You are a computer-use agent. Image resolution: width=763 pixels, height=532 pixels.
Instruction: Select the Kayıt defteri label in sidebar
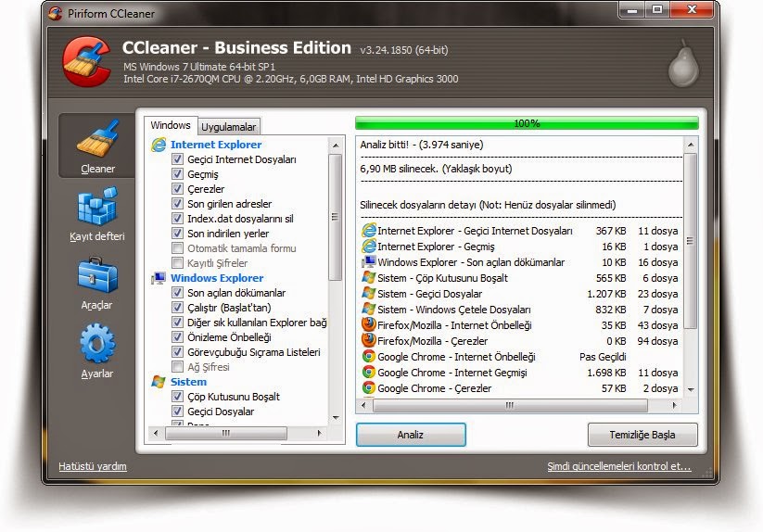[96, 236]
